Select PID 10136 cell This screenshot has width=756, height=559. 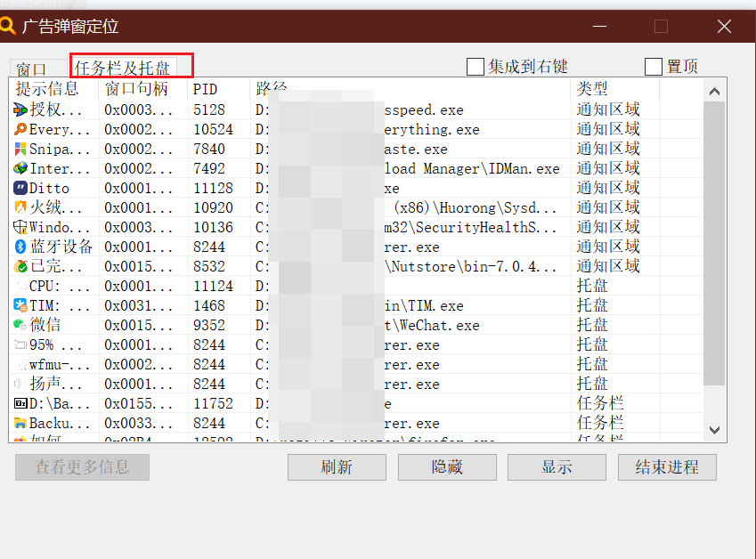click(213, 227)
